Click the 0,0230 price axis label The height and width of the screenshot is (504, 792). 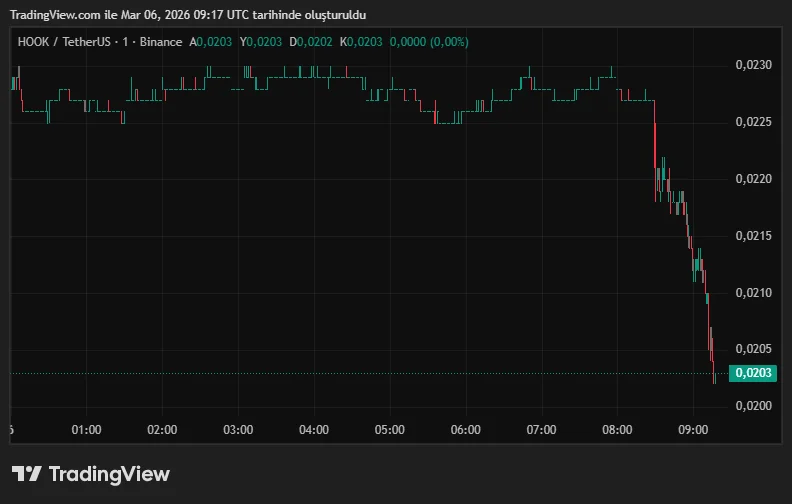(x=753, y=65)
